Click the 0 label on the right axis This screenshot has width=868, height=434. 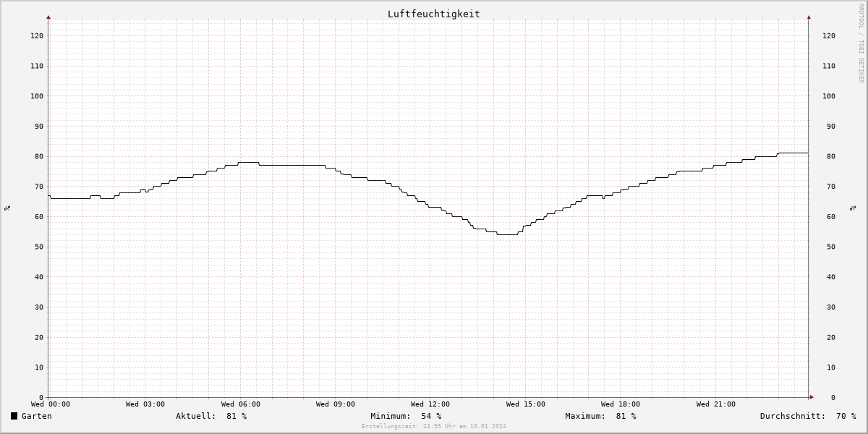(833, 398)
